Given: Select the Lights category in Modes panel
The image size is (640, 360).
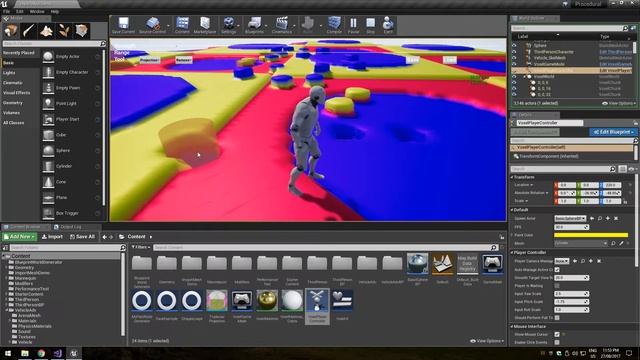Looking at the screenshot, I should pyautogui.click(x=9, y=73).
